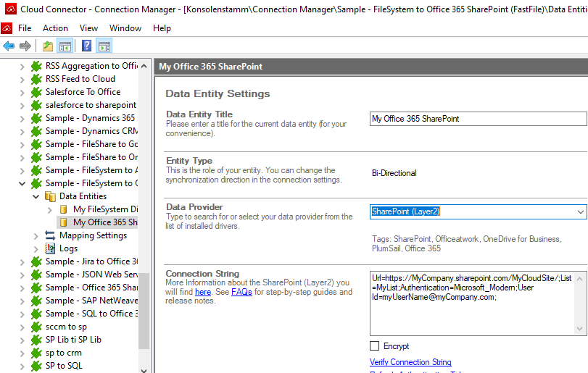588x373 pixels.
Task: Click the Up one level folder icon
Action: (x=48, y=46)
